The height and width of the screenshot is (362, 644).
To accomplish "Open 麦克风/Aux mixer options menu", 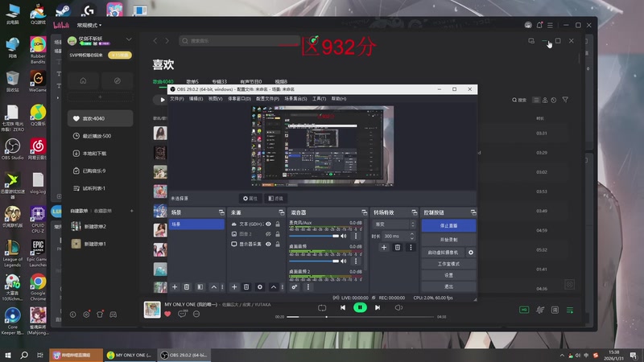I will pyautogui.click(x=356, y=236).
